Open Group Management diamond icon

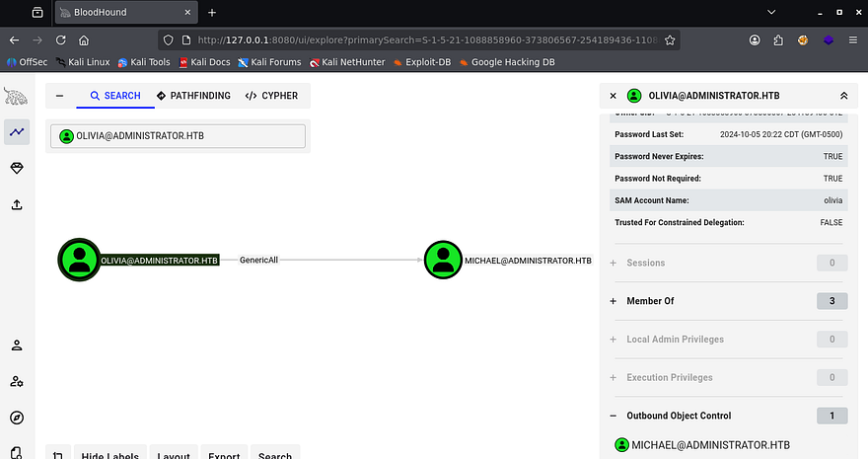click(x=16, y=169)
